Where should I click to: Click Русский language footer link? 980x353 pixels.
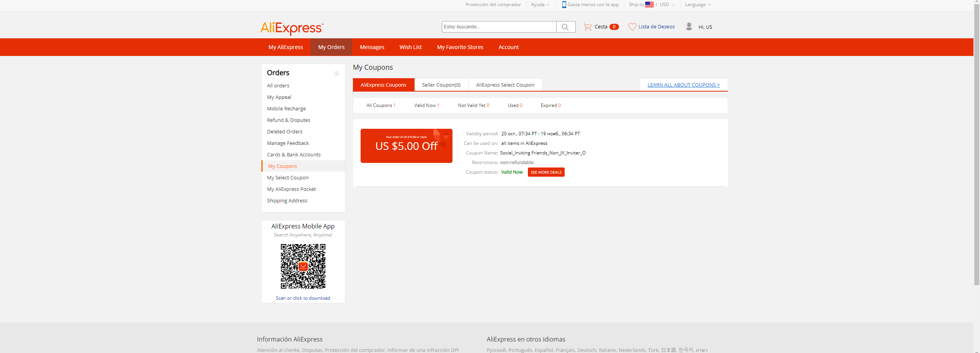[x=496, y=350]
